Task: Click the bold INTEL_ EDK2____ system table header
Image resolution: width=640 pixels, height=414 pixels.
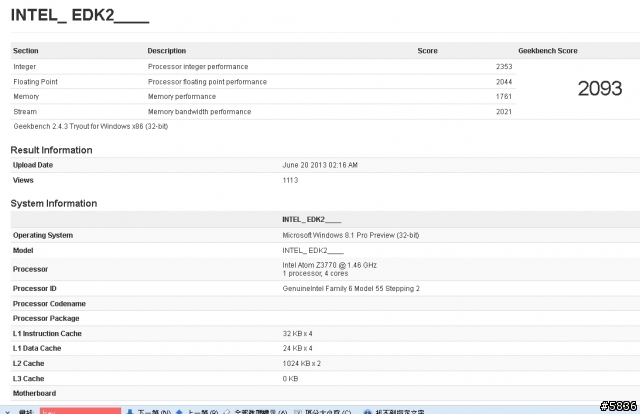Action: click(312, 220)
